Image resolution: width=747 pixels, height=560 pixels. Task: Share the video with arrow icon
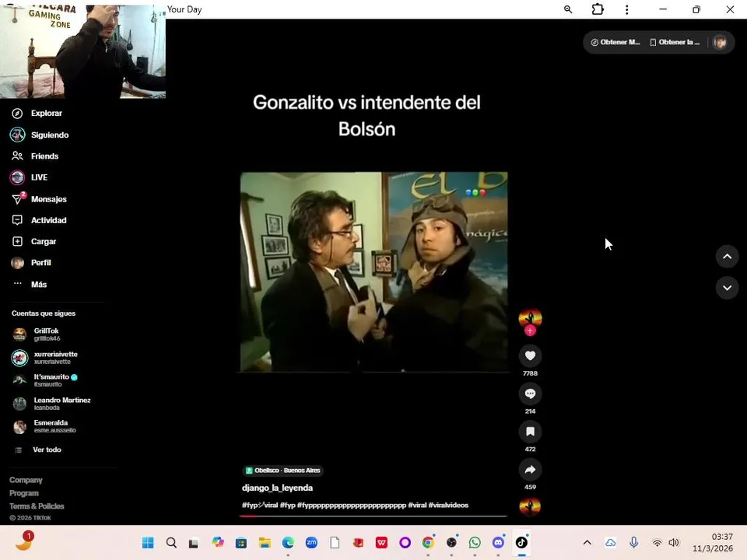[x=530, y=470]
